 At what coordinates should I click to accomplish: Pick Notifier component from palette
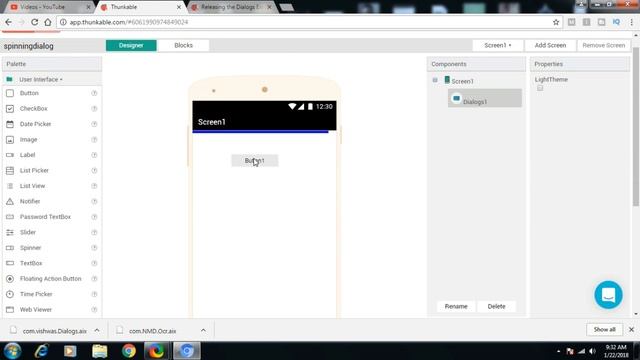pyautogui.click(x=30, y=202)
